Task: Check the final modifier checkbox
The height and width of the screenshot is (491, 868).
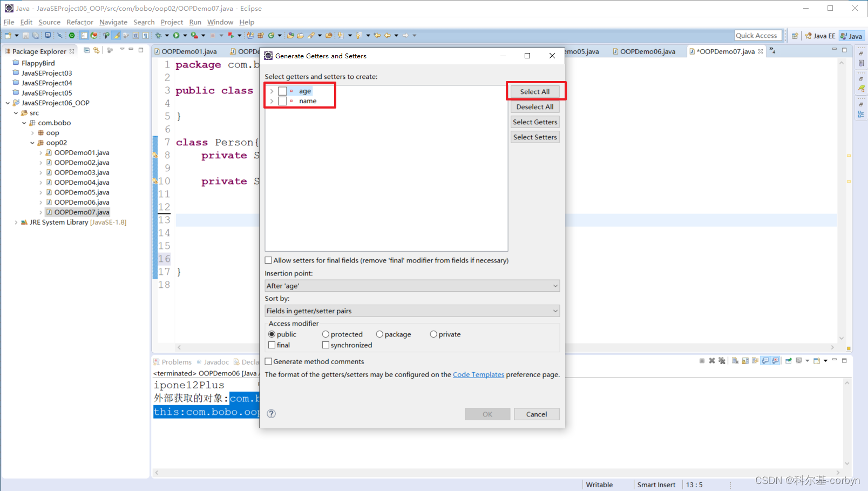Action: 272,345
